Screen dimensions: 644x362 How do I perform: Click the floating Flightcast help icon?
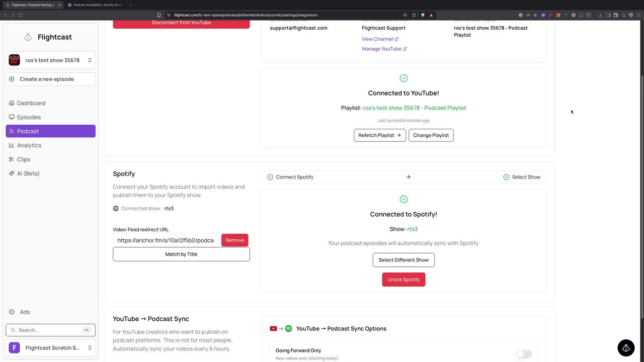626,348
